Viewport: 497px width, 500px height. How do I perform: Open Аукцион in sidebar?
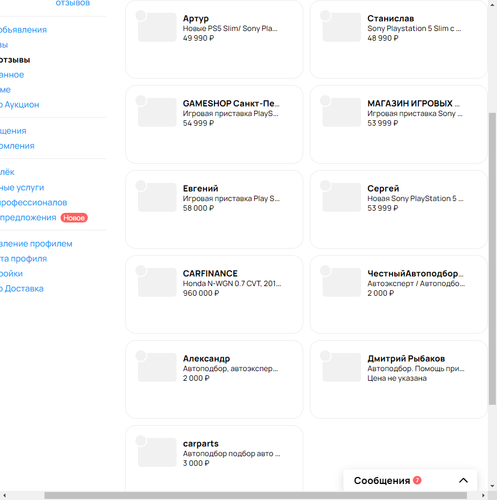pyautogui.click(x=20, y=105)
